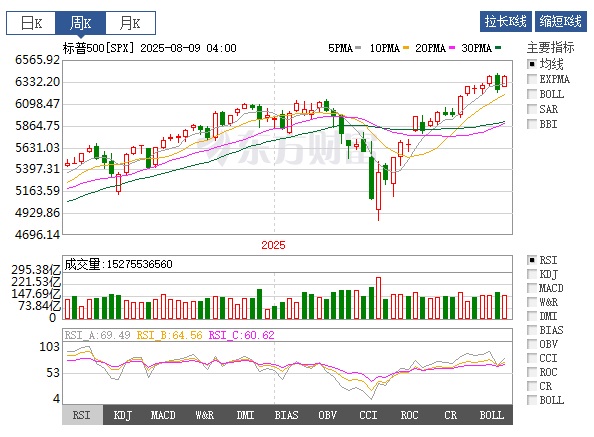Click the 6565.92 price axis label
The height and width of the screenshot is (437, 594).
(38, 60)
